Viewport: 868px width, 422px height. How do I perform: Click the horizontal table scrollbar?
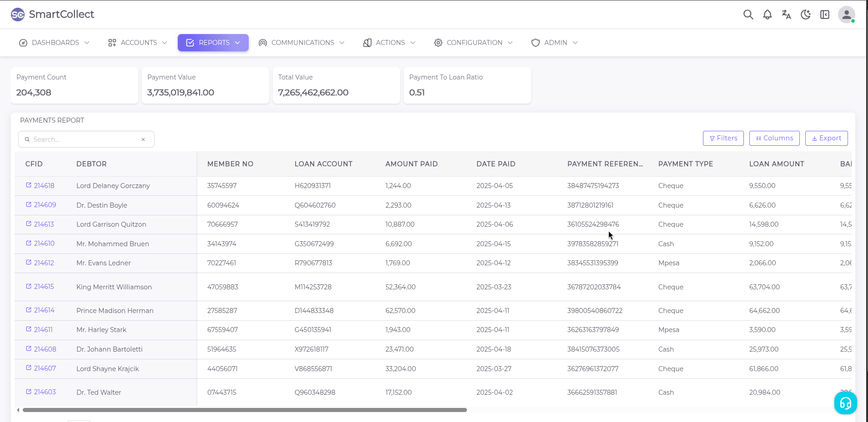click(245, 410)
